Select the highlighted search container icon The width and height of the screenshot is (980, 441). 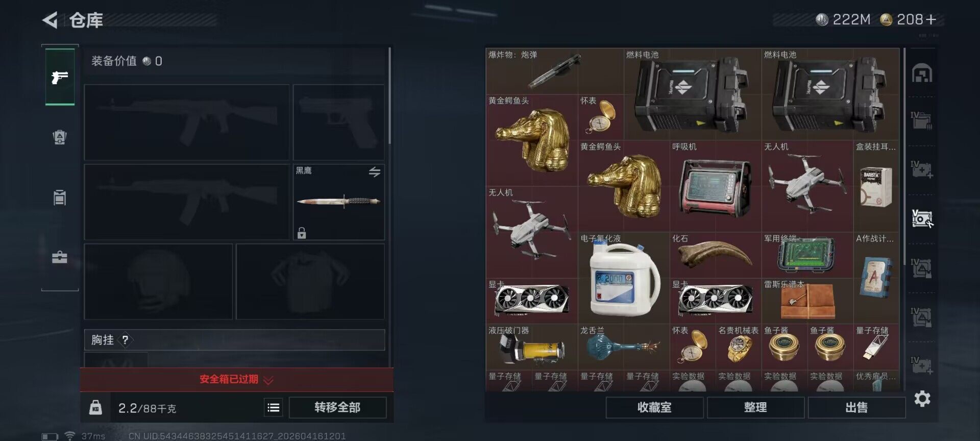click(x=922, y=219)
